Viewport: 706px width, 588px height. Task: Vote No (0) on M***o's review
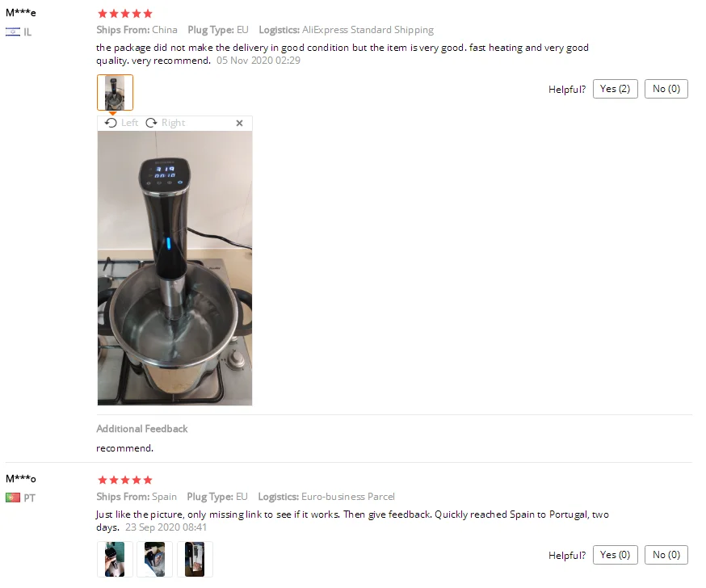click(666, 555)
